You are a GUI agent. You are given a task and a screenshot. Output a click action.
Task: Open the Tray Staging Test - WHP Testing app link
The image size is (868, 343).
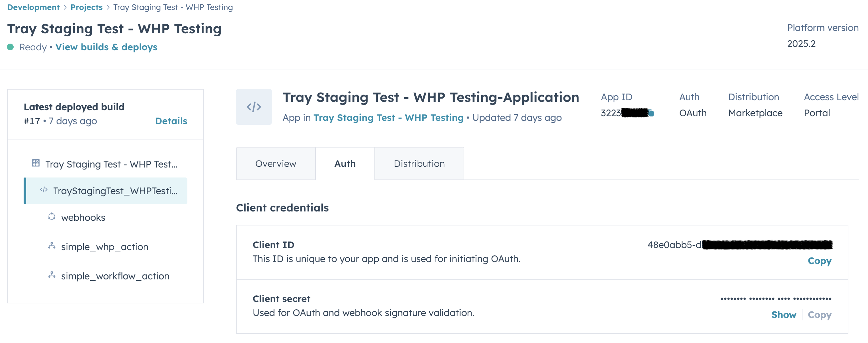(x=388, y=117)
